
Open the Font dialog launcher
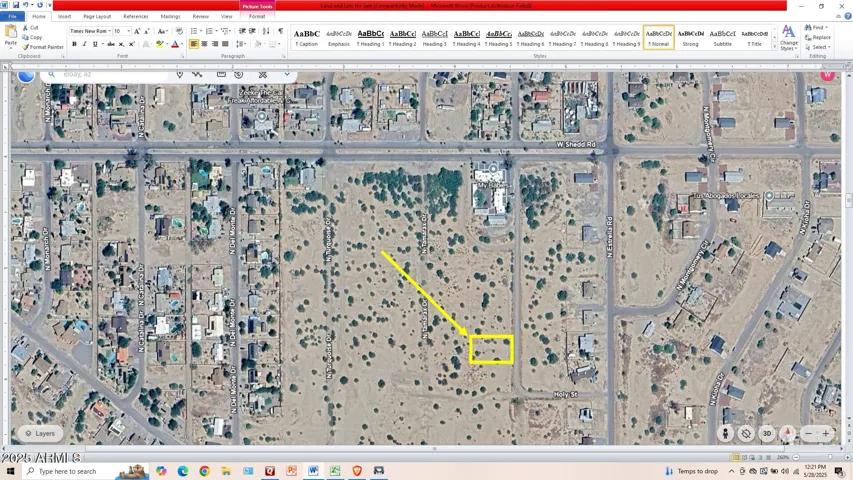(x=182, y=56)
